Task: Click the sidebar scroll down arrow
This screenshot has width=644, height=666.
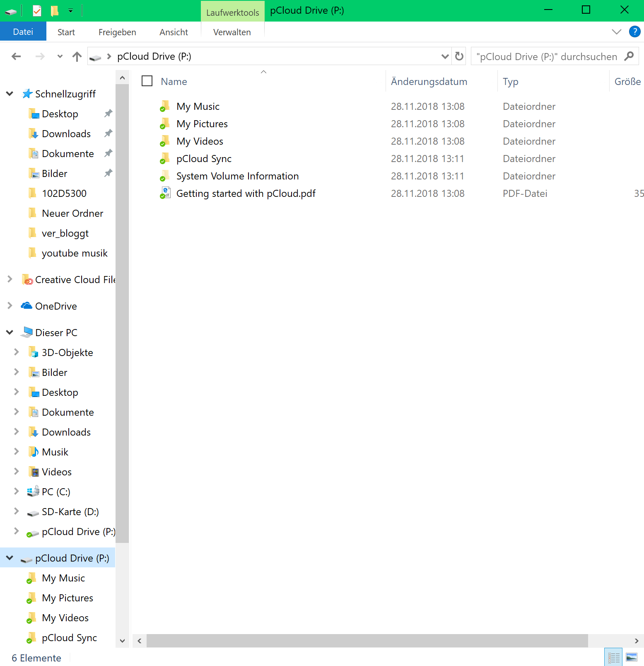Action: click(x=122, y=641)
